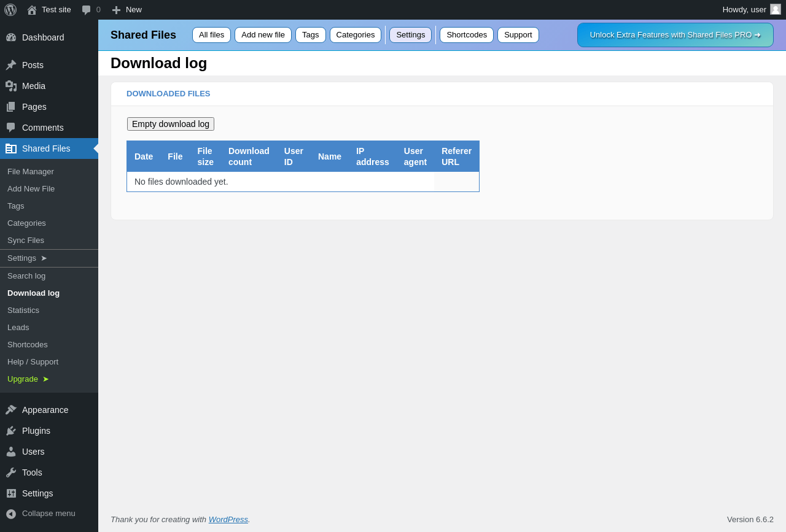Click the plus icon for New content
Image resolution: width=786 pixels, height=532 pixels.
click(x=116, y=10)
